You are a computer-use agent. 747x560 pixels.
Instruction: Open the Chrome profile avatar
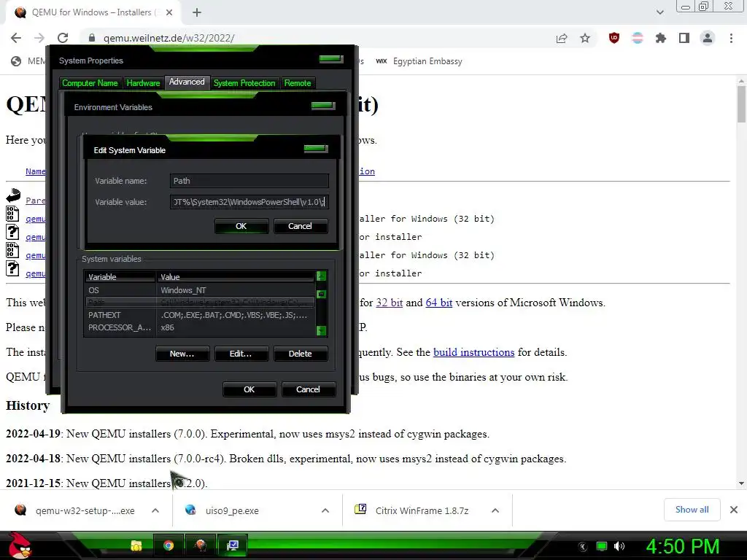pyautogui.click(x=708, y=38)
